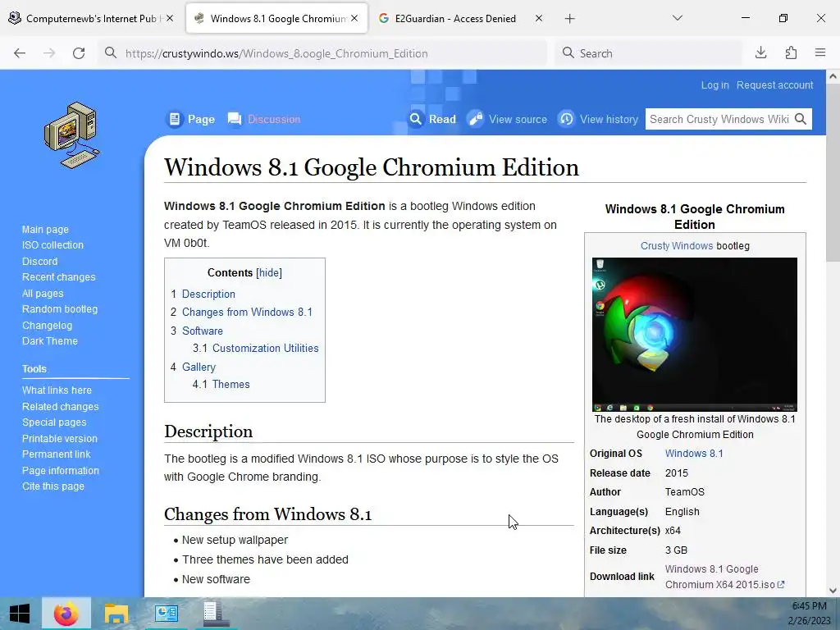840x630 pixels.
Task: Switch to Computernewb's Internet Pub tab
Action: coord(92,18)
